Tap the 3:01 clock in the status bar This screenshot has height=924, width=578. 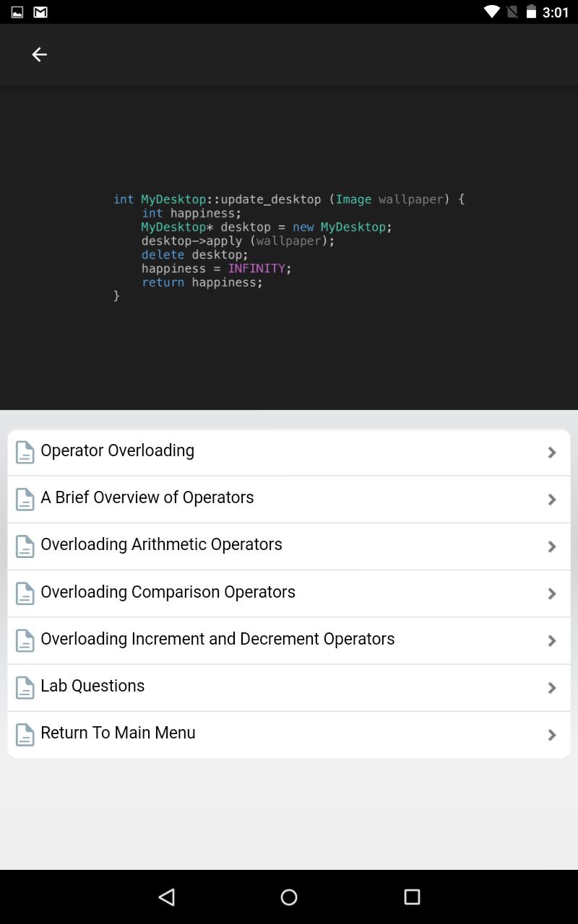click(x=556, y=12)
